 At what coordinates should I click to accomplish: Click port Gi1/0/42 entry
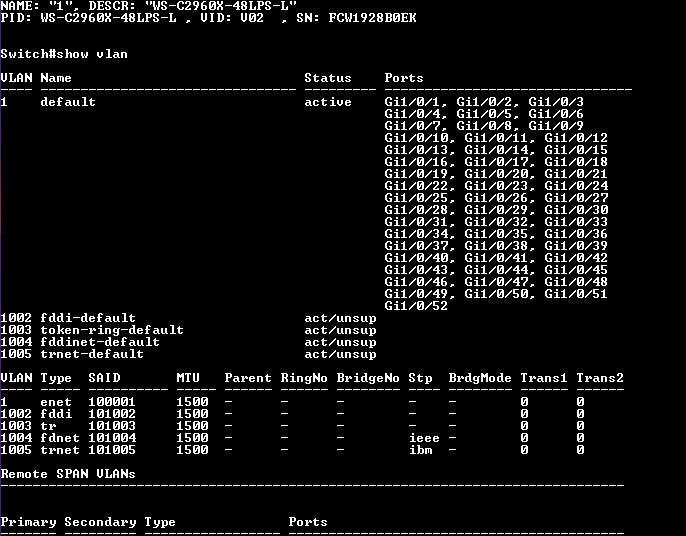(576, 258)
